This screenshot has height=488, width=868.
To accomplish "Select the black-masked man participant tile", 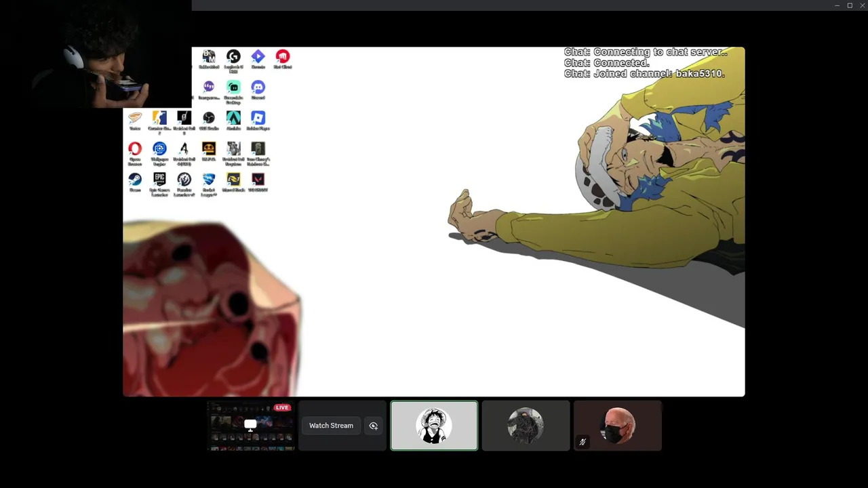I will point(617,426).
